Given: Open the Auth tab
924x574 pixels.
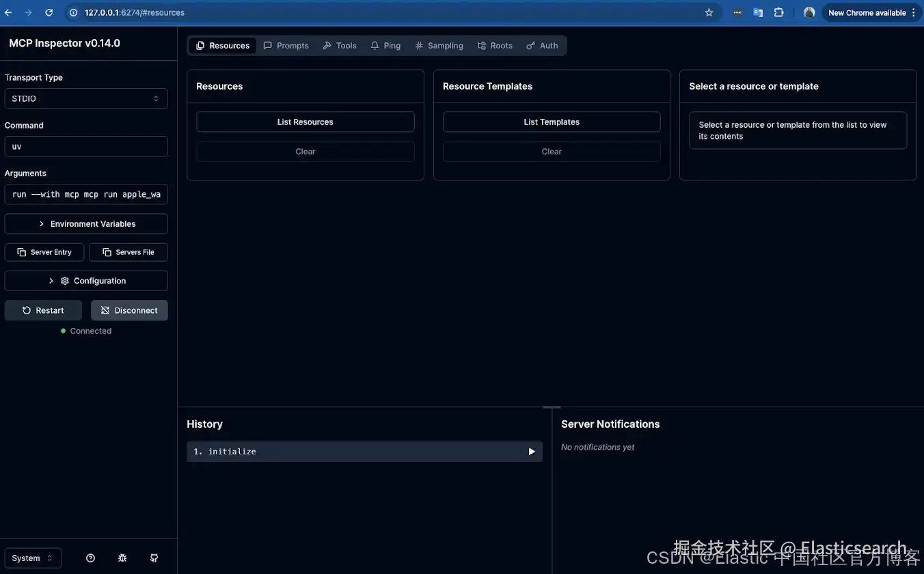Looking at the screenshot, I should point(542,46).
